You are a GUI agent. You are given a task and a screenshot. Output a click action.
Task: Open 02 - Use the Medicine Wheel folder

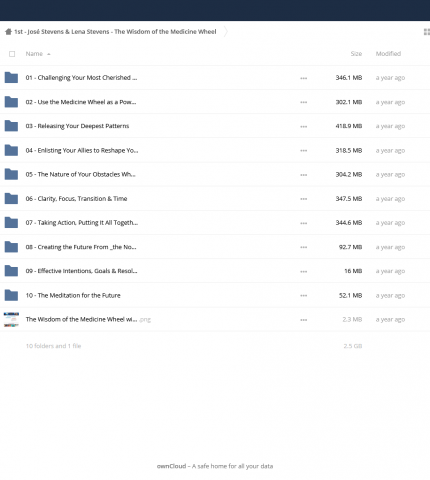81,102
